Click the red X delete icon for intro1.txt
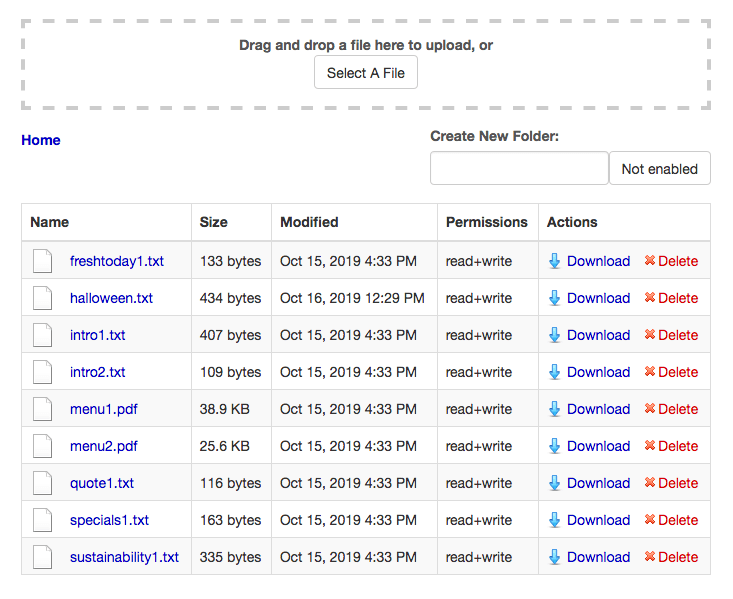Screen dimensions: 733x599 coord(649,335)
